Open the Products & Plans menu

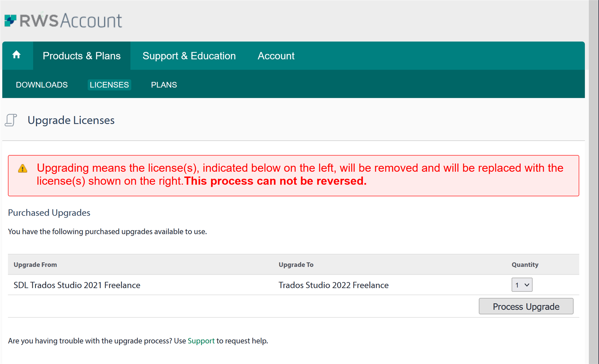pyautogui.click(x=82, y=56)
